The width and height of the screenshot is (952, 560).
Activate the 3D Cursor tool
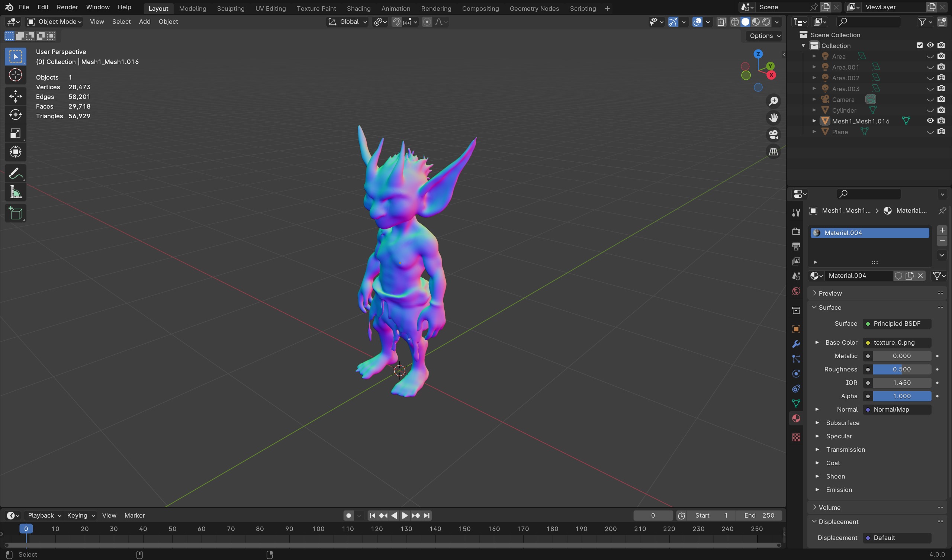click(x=16, y=75)
